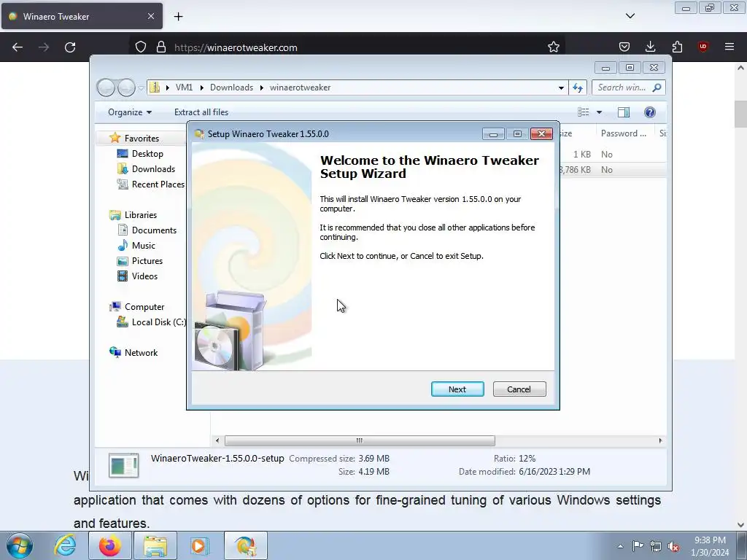Open Firefox list all tabs chevron
The height and width of the screenshot is (560, 747).
click(x=630, y=16)
